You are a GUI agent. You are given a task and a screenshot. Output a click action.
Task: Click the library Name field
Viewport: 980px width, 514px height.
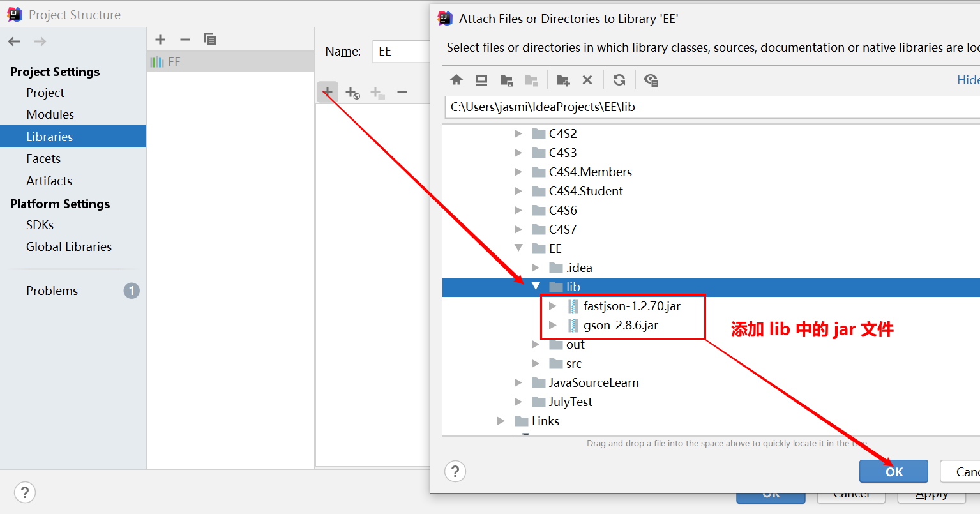(x=401, y=52)
